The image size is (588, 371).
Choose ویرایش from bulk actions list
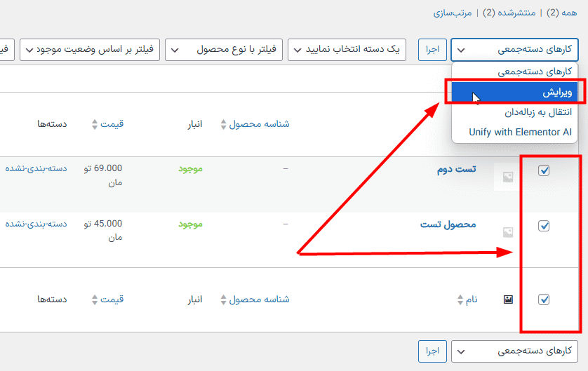pos(514,92)
